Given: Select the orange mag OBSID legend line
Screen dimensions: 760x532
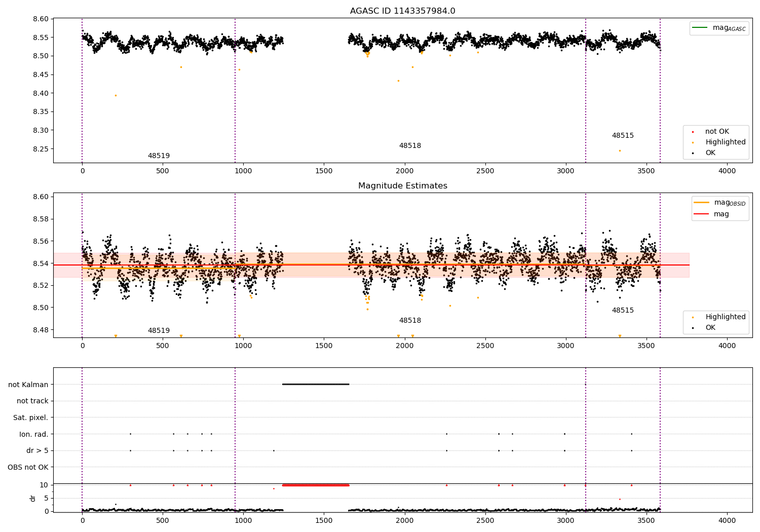Looking at the screenshot, I should (x=702, y=202).
